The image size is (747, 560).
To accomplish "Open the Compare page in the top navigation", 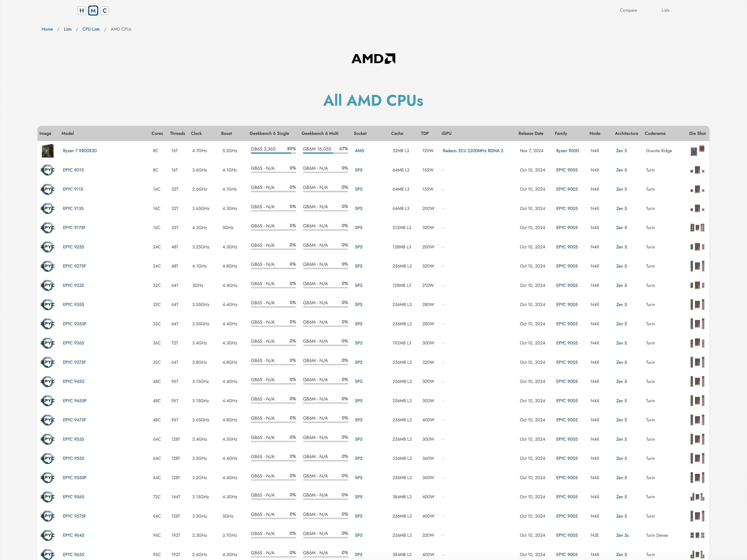I will (x=628, y=10).
